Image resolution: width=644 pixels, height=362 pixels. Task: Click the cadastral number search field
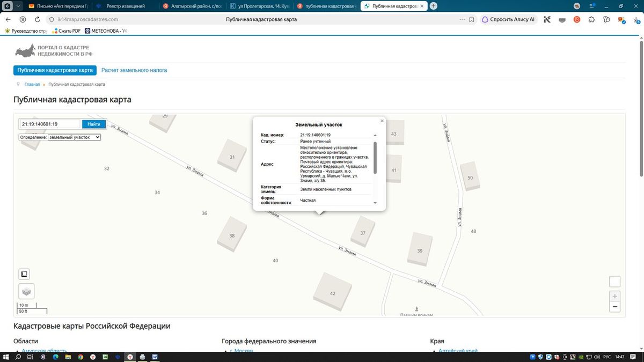click(x=50, y=124)
